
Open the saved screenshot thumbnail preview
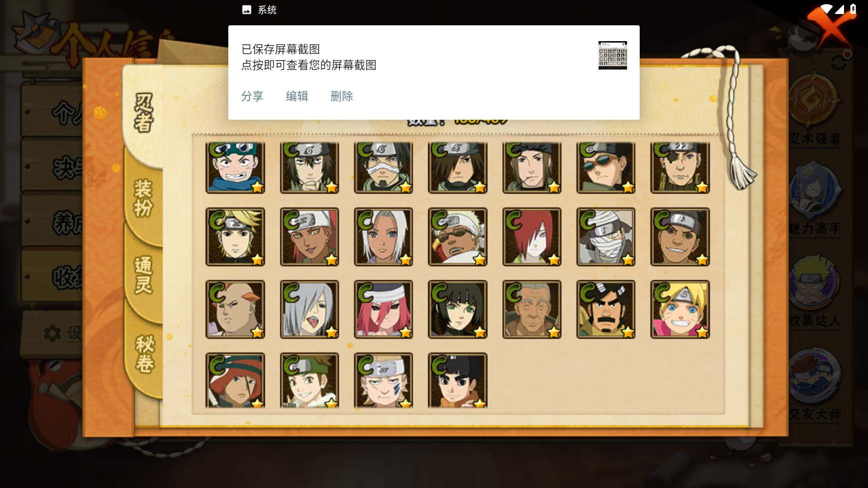tap(613, 55)
